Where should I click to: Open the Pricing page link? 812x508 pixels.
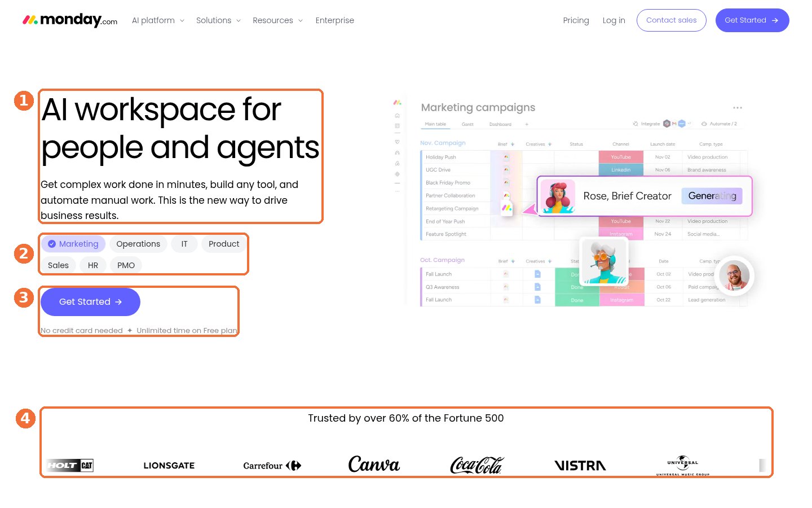coord(576,20)
